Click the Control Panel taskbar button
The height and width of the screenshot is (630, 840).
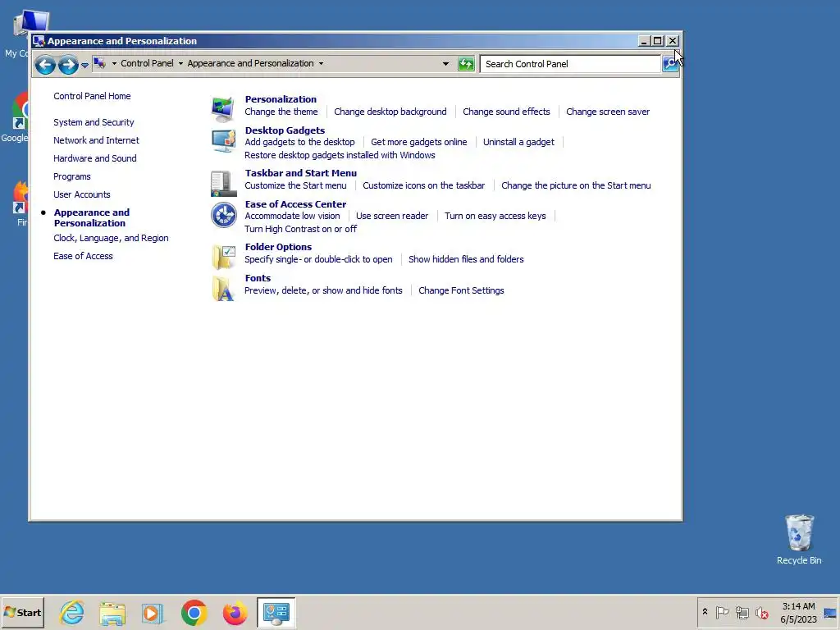276,612
